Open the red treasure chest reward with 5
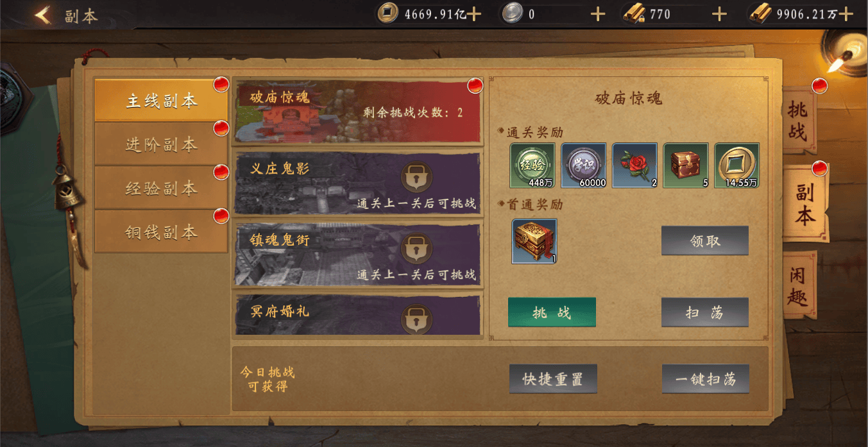The height and width of the screenshot is (447, 868). [686, 165]
